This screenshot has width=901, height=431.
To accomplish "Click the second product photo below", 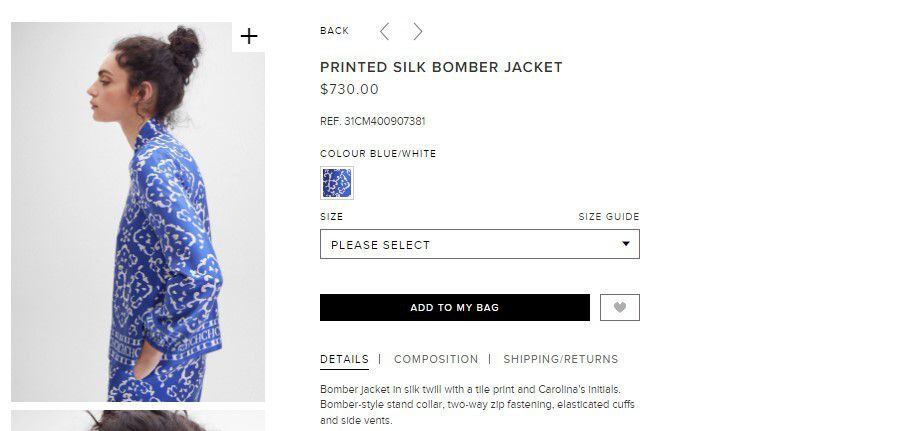I will point(138,421).
